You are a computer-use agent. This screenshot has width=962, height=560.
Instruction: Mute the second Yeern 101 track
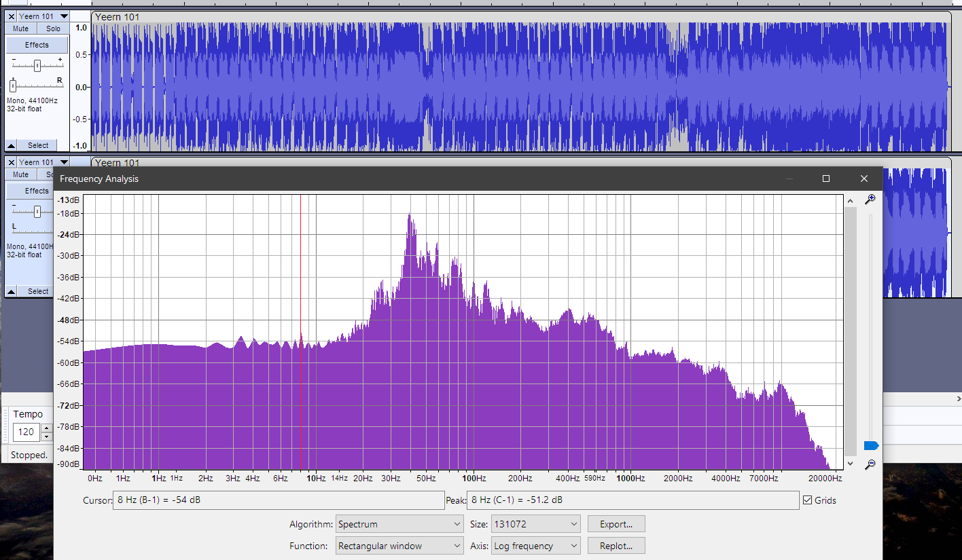20,174
